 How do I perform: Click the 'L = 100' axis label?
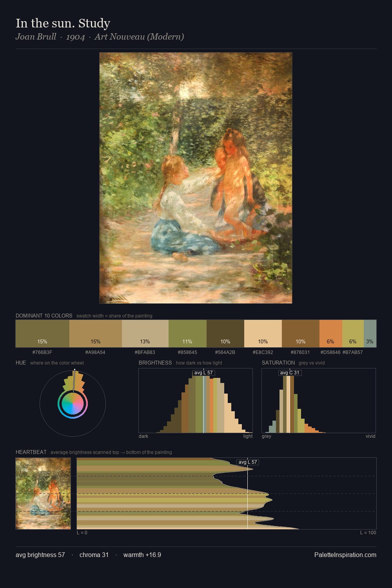point(368,533)
